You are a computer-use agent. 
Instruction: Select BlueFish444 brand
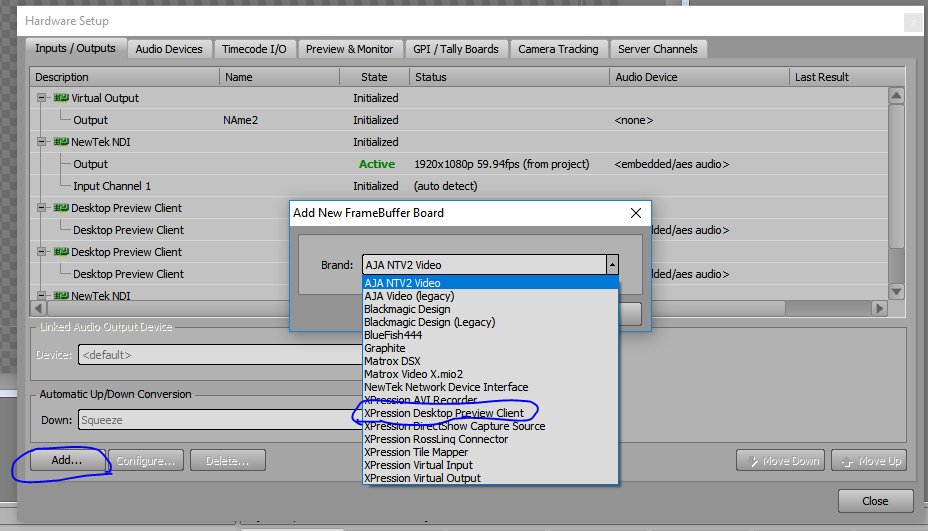[x=490, y=335]
